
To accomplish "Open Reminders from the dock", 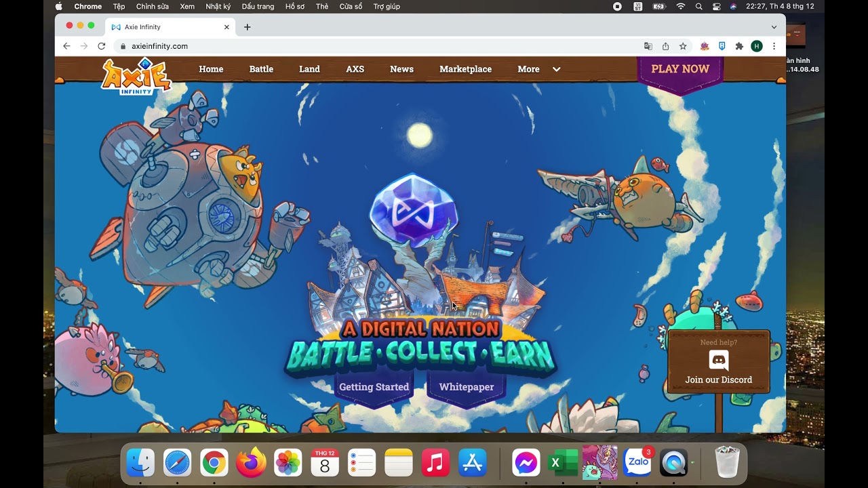I will (x=361, y=463).
